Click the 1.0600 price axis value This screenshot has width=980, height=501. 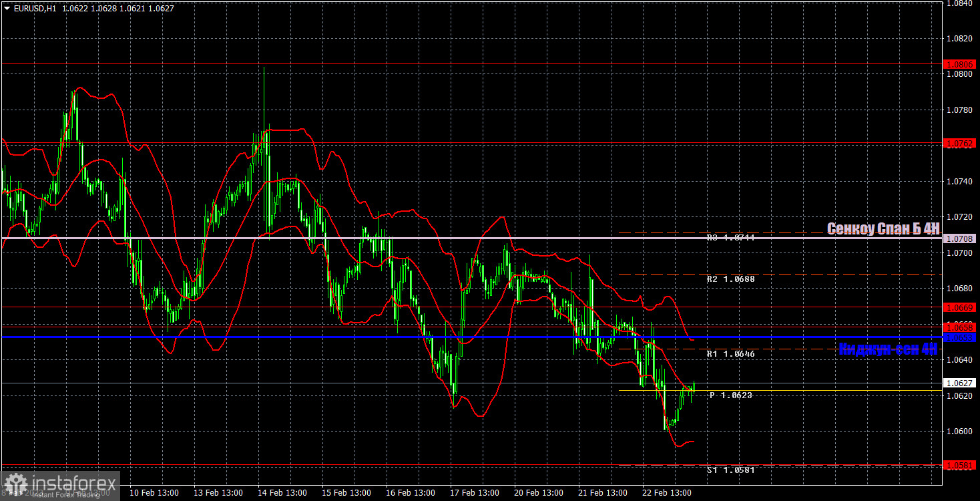click(959, 432)
